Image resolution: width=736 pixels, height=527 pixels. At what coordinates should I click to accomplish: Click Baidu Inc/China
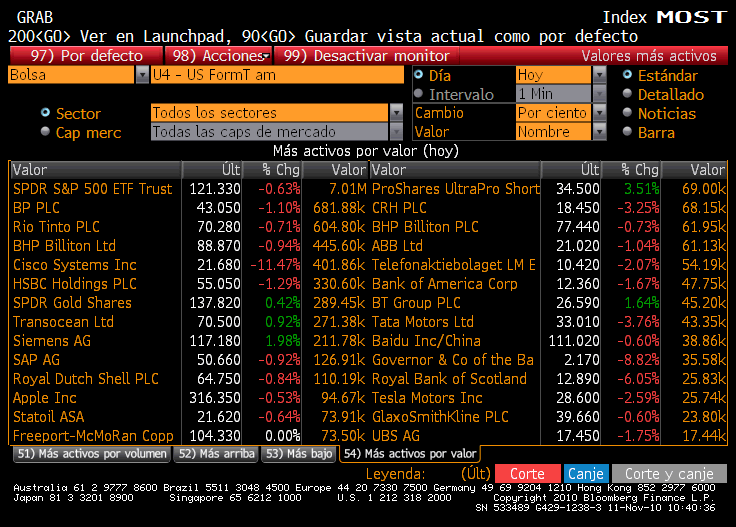coord(426,341)
